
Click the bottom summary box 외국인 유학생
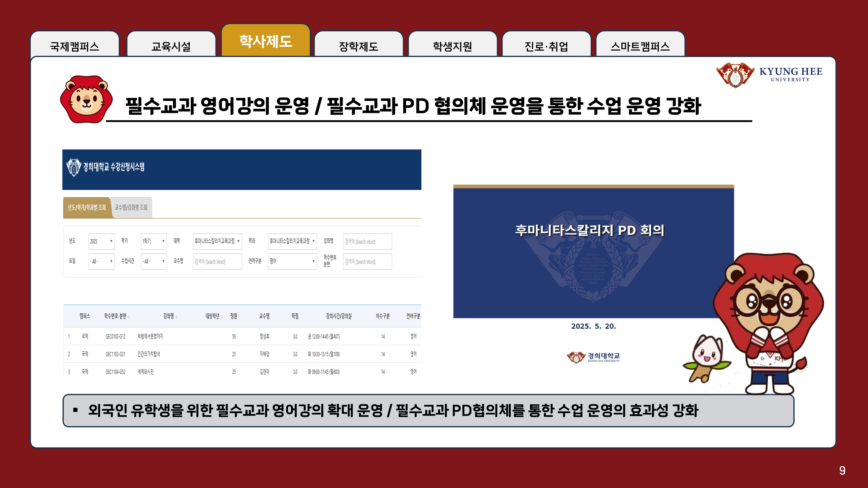pyautogui.click(x=428, y=411)
